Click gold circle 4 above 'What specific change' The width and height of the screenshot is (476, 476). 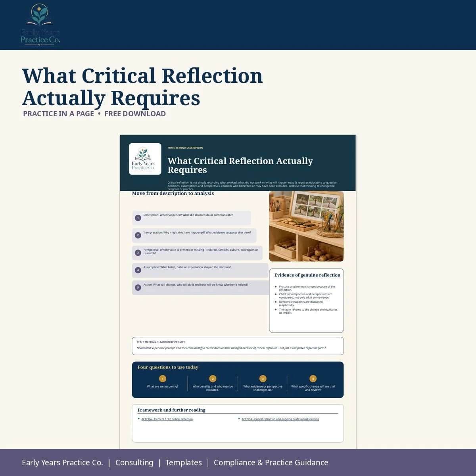[x=313, y=379]
